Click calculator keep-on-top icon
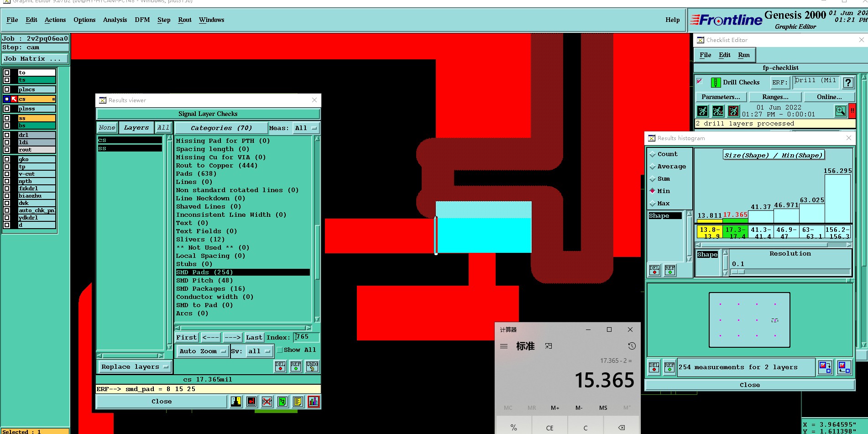 tap(549, 346)
